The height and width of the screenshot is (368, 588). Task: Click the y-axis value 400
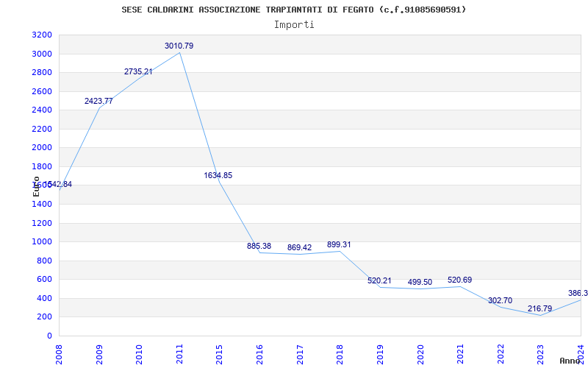pyautogui.click(x=45, y=298)
